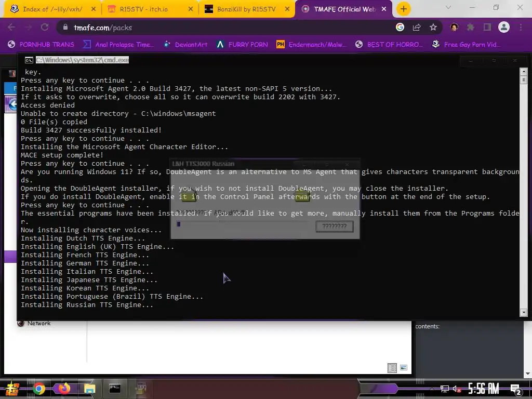
Task: Close the "TMAFE Official Web" tab
Action: click(384, 9)
